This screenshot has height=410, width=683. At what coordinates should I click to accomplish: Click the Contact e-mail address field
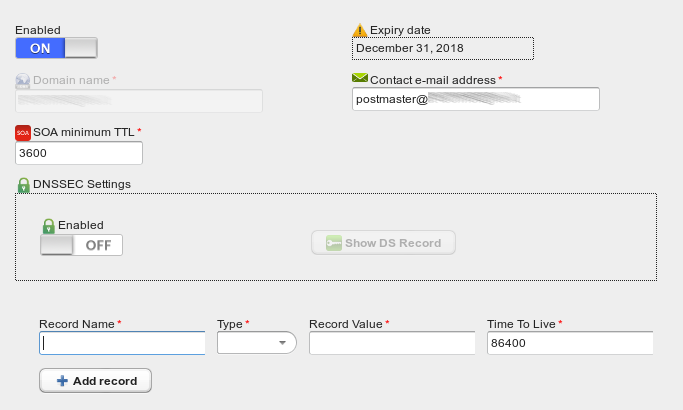[476, 99]
